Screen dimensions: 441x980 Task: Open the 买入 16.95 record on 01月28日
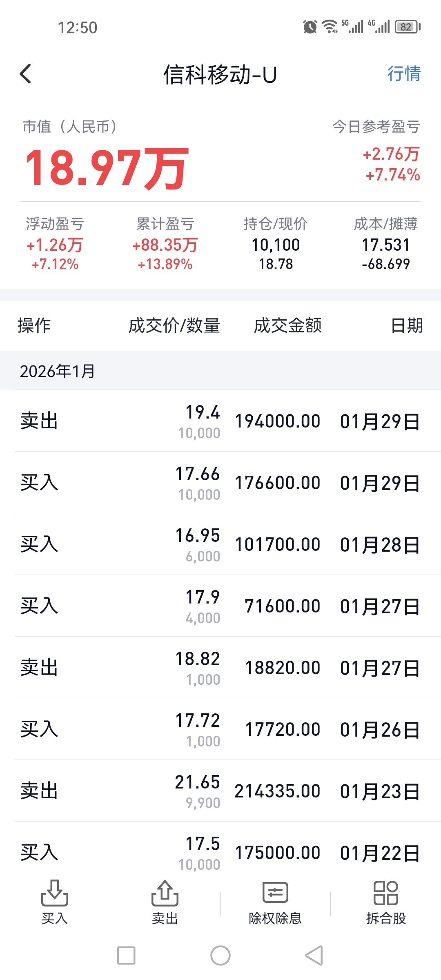220,545
